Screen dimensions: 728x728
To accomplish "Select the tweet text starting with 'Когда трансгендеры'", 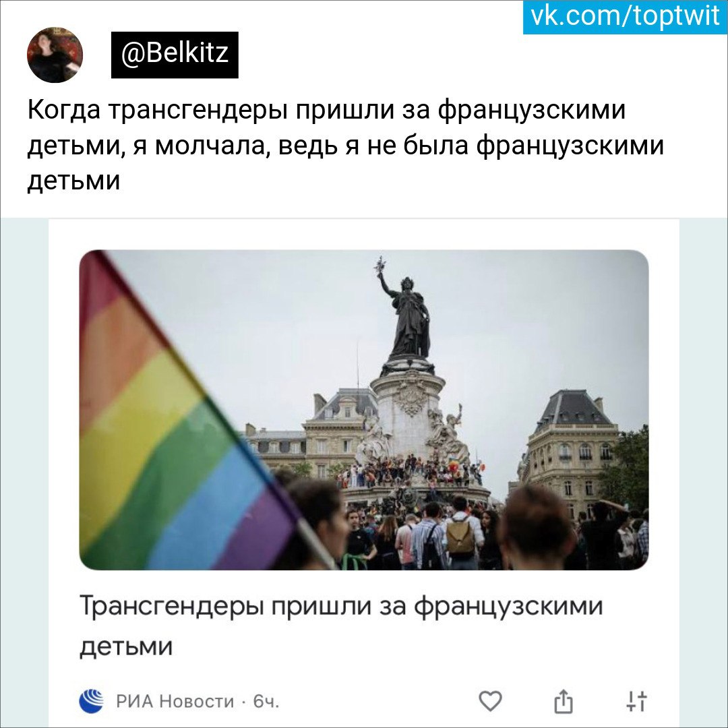I will [x=346, y=145].
